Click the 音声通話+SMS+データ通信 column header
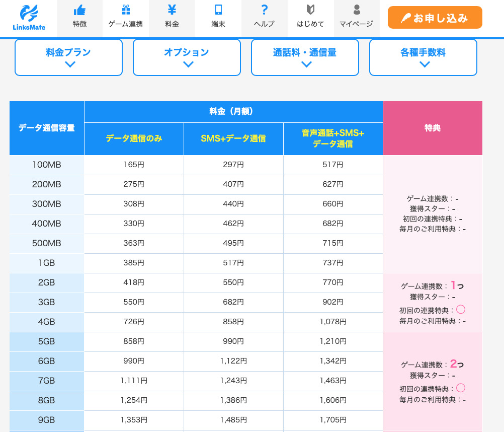 click(333, 138)
